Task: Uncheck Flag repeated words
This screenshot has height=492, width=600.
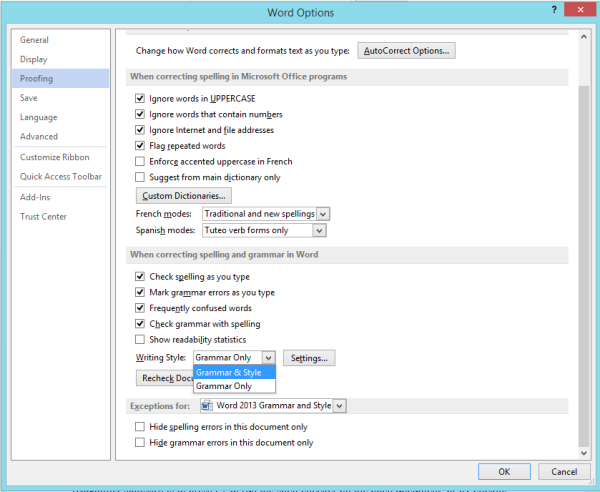Action: pyautogui.click(x=140, y=146)
